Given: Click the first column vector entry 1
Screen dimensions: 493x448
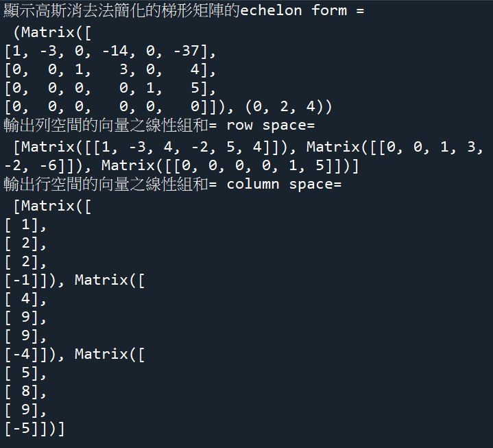Looking at the screenshot, I should [x=25, y=225].
